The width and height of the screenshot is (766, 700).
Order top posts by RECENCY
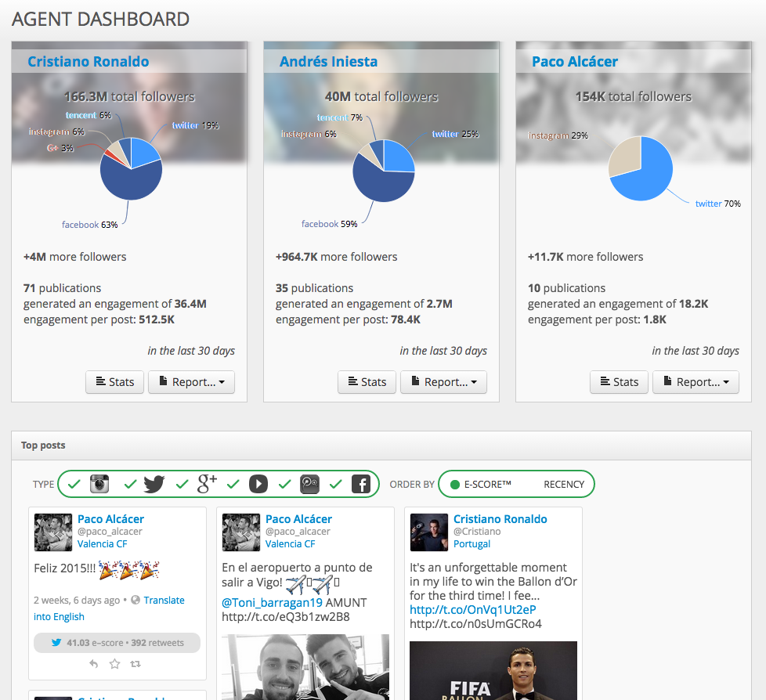564,484
